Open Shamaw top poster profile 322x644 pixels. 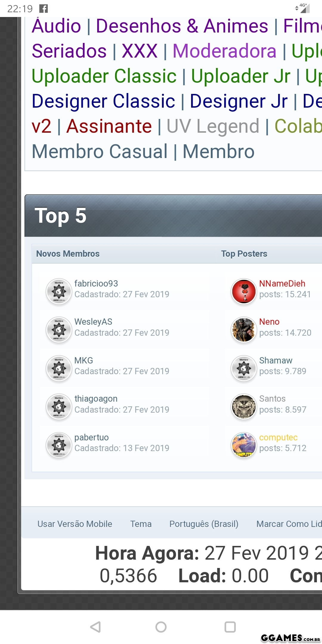(276, 360)
